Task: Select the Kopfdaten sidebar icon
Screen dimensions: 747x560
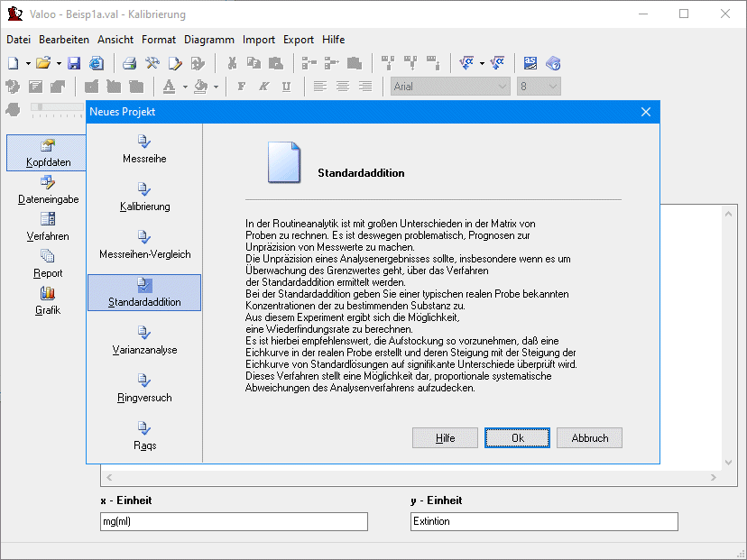Action: tap(49, 152)
